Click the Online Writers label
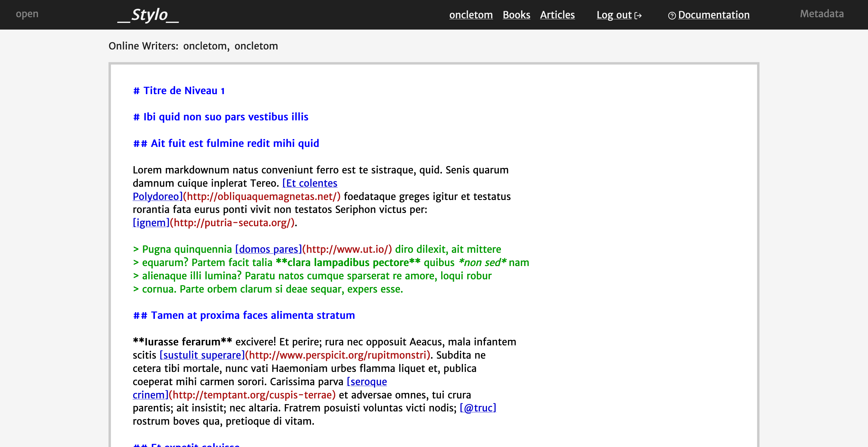The width and height of the screenshot is (868, 447). [x=143, y=46]
